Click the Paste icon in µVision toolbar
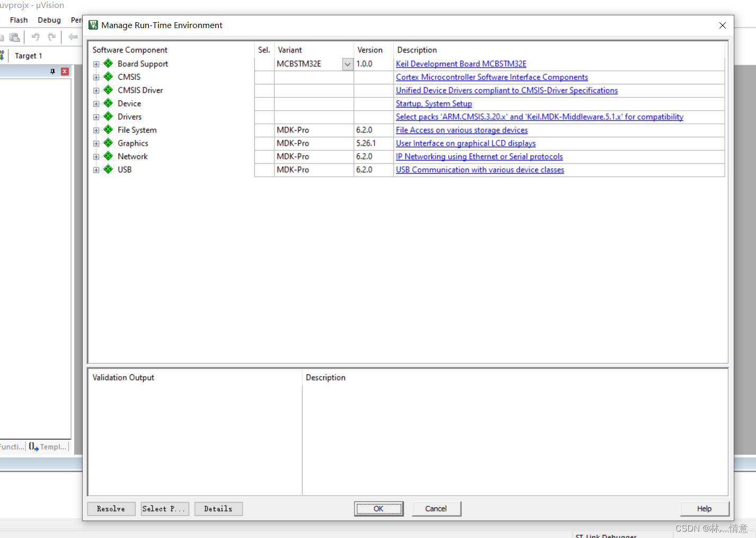Viewport: 756px width, 538px height. coord(15,37)
